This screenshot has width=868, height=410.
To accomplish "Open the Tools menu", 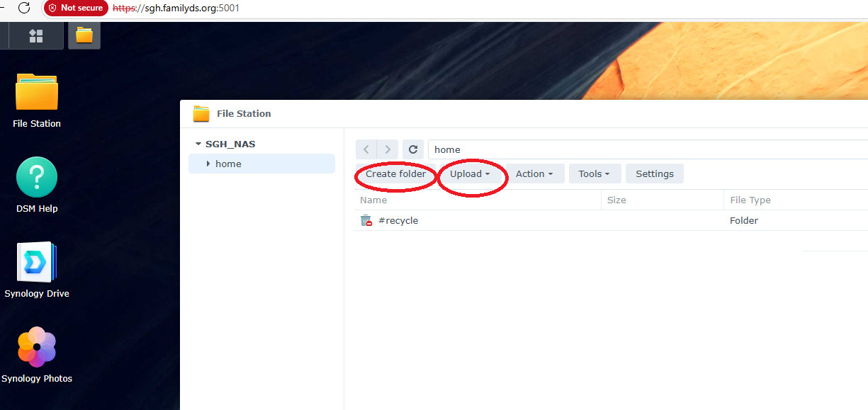I will tap(594, 173).
